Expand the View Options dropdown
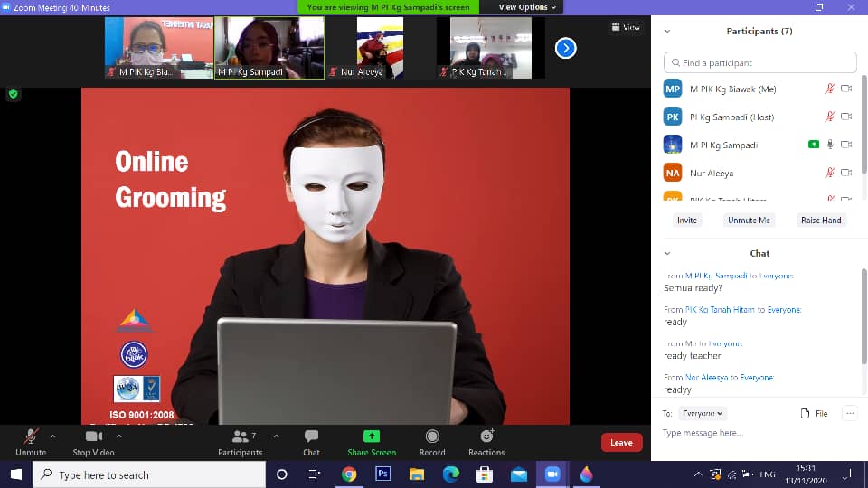This screenshot has width=868, height=488. tap(528, 7)
